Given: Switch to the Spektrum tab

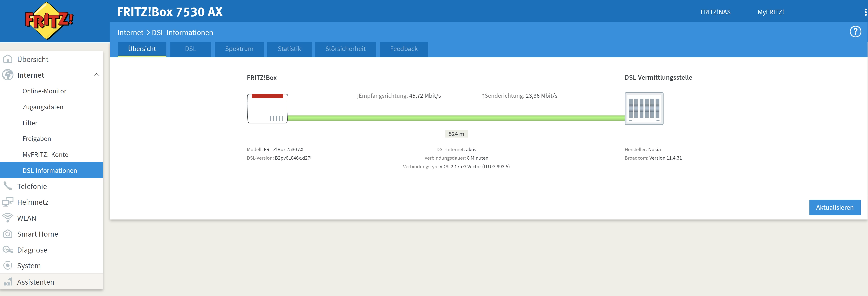Looking at the screenshot, I should point(239,49).
